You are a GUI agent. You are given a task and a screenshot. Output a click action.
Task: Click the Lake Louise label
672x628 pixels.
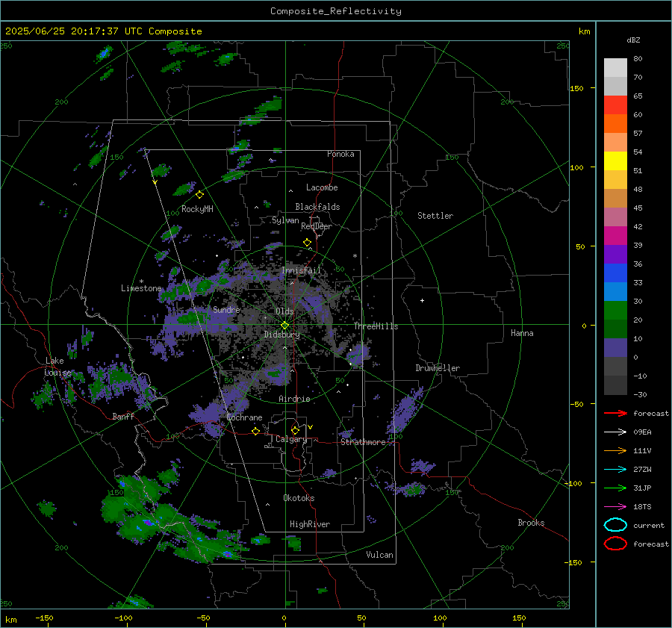[59, 367]
